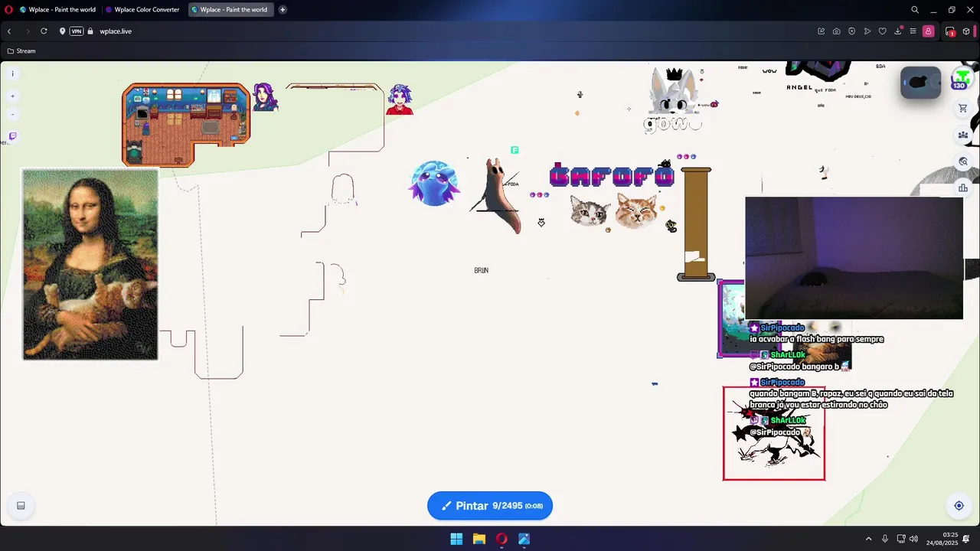The image size is (980, 551).
Task: Open the page edit pinboard icon
Action: coord(822,31)
